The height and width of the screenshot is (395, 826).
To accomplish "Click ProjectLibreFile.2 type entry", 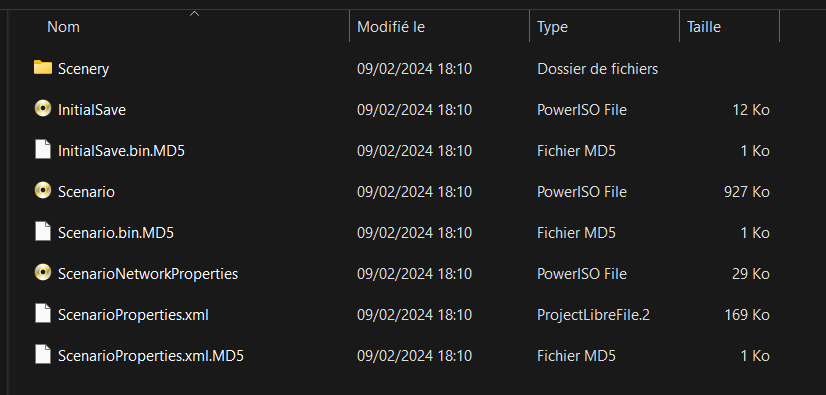I will [593, 315].
